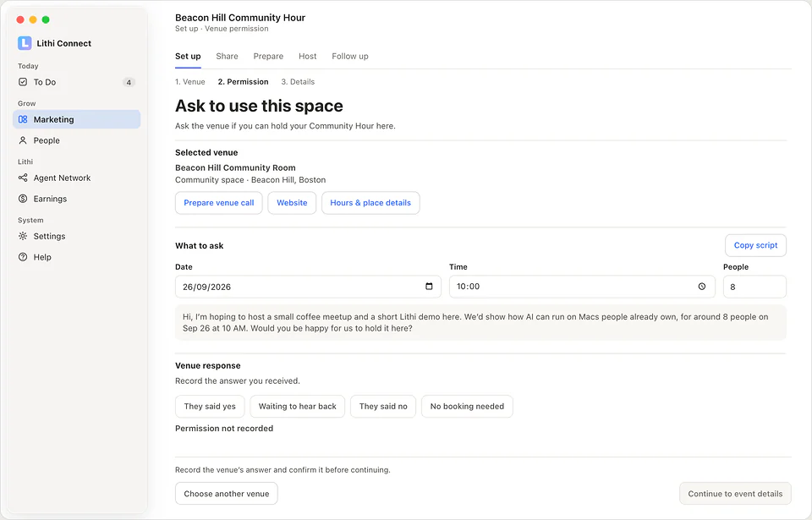Go back to step 1. Venue
The image size is (812, 520).
[x=190, y=82]
